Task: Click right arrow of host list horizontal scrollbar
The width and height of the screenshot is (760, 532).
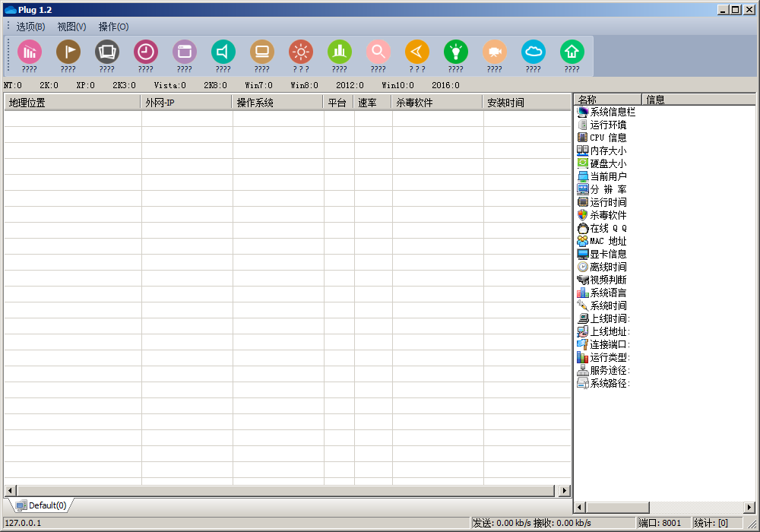Action: click(565, 491)
